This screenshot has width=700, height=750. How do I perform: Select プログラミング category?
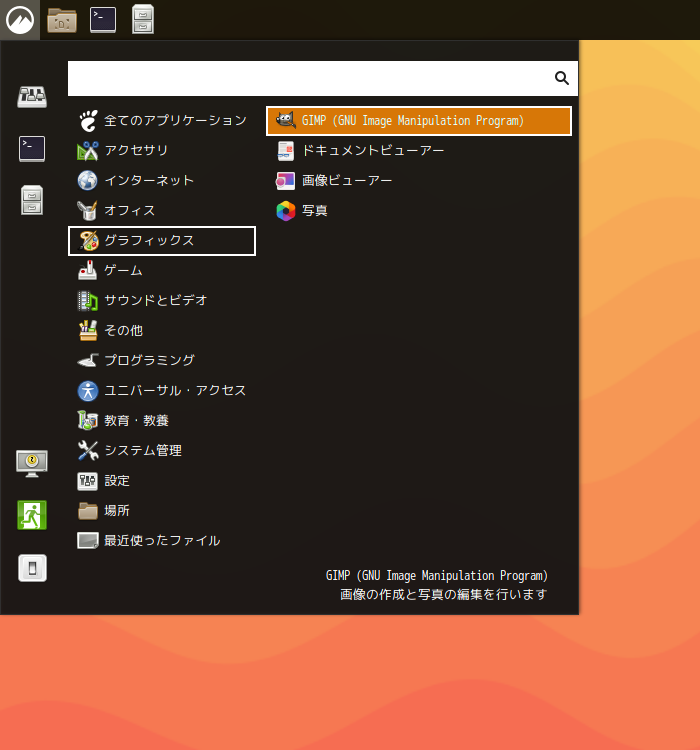(162, 361)
